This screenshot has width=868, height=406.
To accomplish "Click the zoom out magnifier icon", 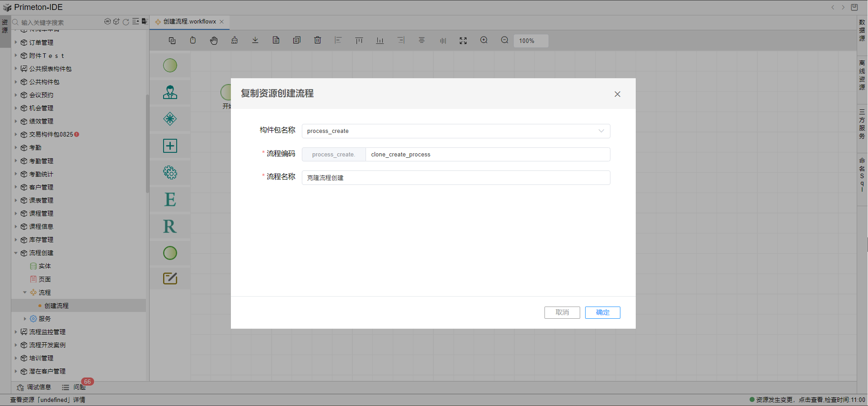I will [505, 40].
